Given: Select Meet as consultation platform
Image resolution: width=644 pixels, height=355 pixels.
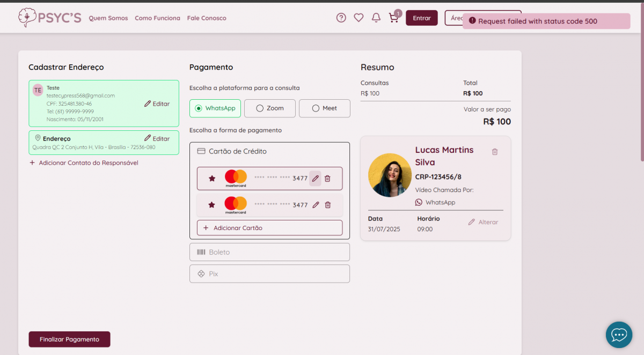Looking at the screenshot, I should click(324, 108).
